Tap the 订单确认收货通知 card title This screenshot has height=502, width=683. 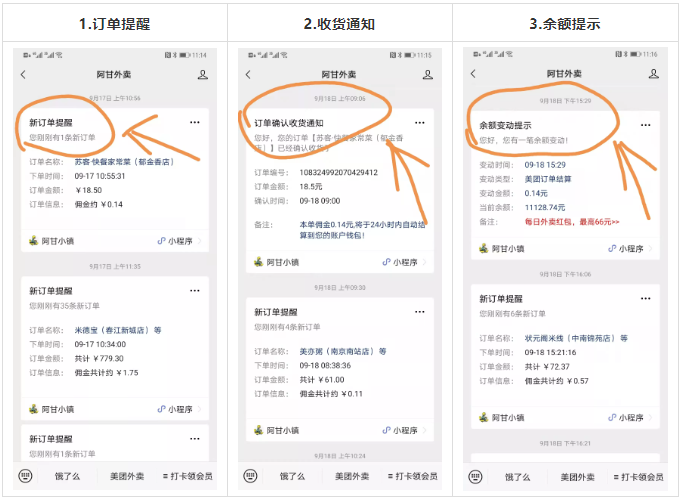point(289,123)
